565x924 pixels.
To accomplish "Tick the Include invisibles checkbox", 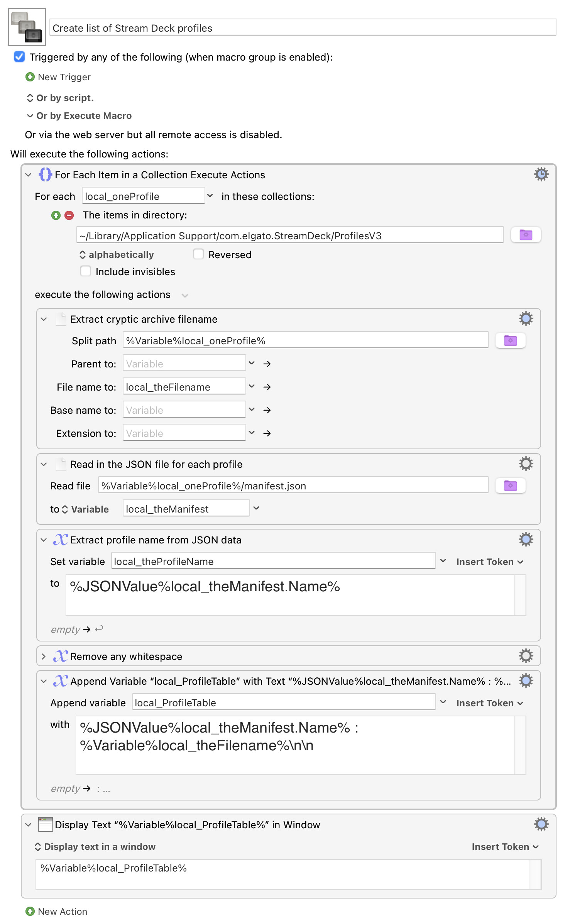I will tap(86, 271).
